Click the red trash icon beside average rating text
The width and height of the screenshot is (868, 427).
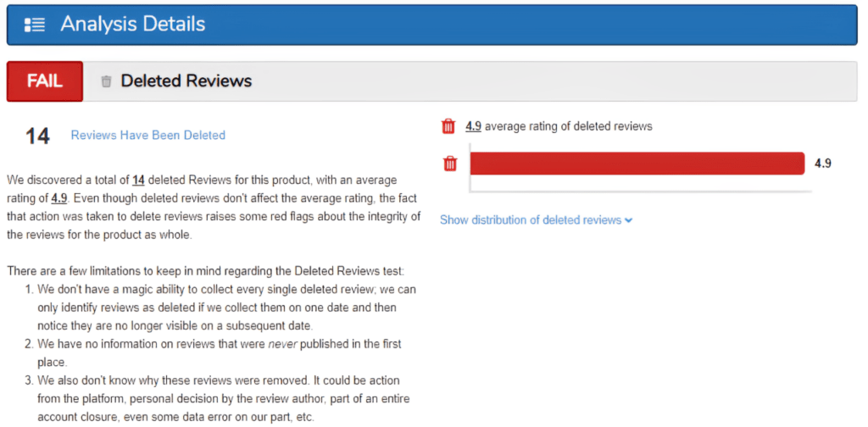(x=448, y=126)
